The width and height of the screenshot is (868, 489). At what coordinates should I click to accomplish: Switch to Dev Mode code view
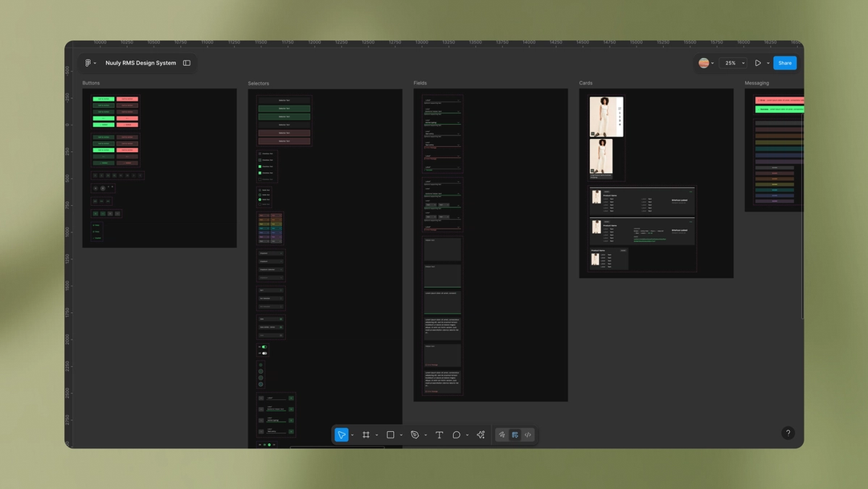(528, 434)
